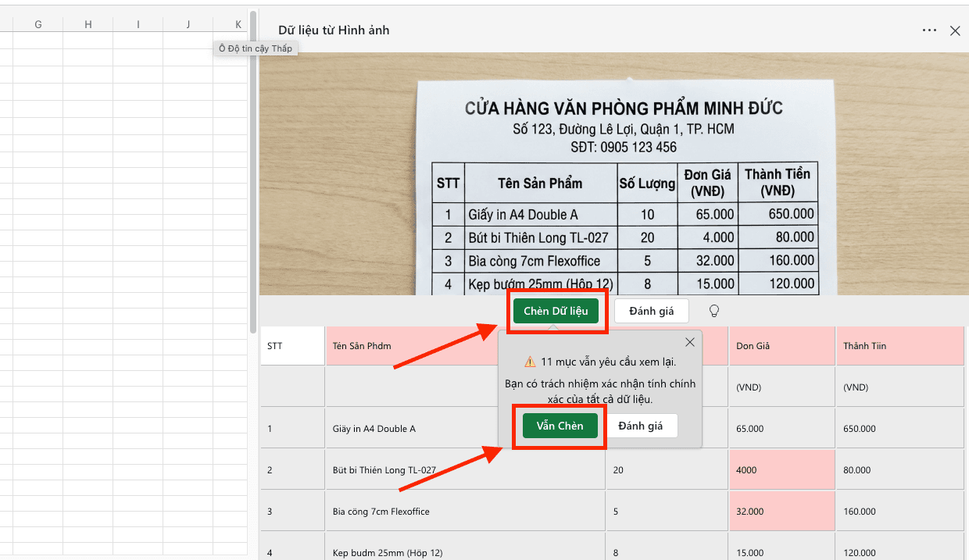Open the pane's ellipsis options menu
The height and width of the screenshot is (560, 969).
(x=929, y=30)
